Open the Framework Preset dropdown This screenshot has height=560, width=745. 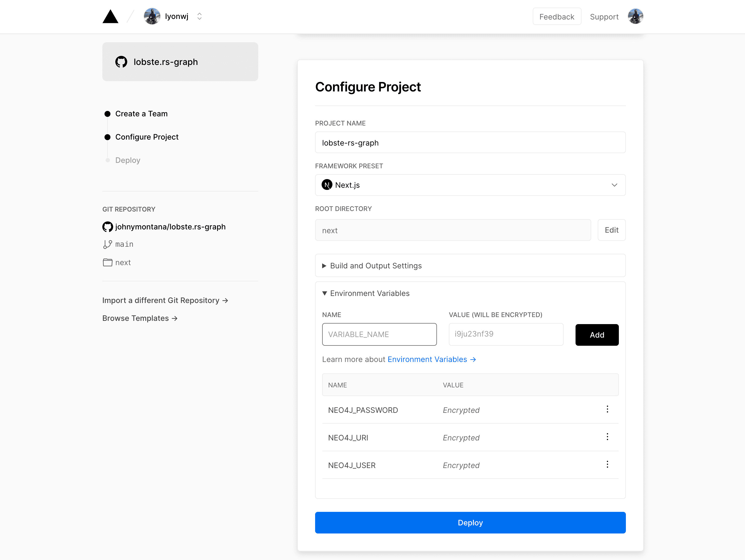(x=470, y=185)
